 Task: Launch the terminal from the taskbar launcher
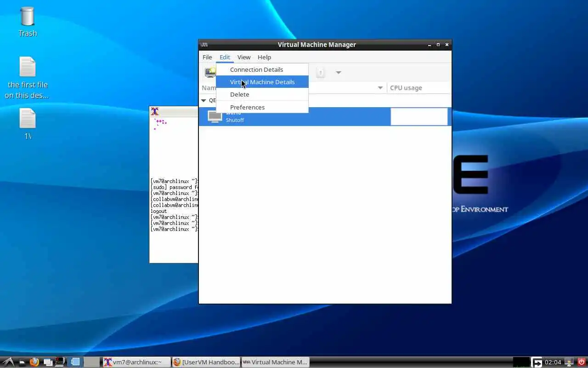[60, 362]
